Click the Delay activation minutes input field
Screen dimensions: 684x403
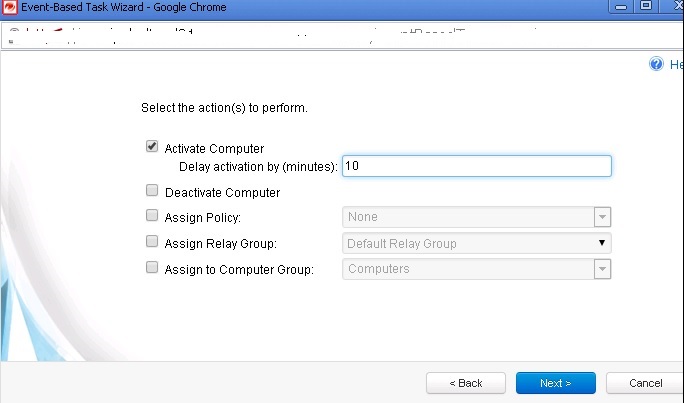[475, 166]
